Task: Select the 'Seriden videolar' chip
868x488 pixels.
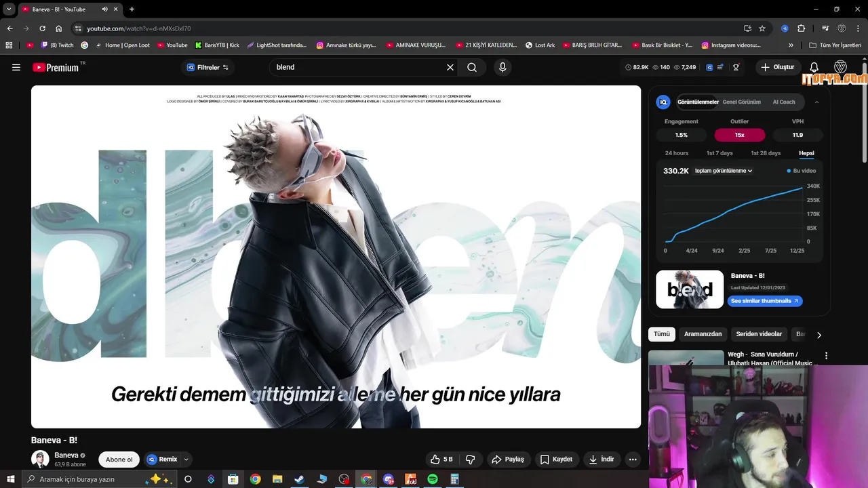Action: click(759, 334)
